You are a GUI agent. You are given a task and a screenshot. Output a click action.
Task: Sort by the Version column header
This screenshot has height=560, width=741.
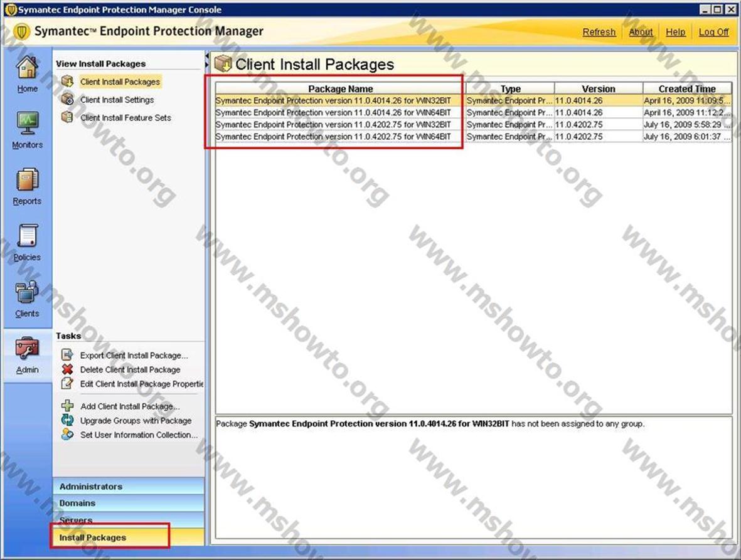coord(599,88)
